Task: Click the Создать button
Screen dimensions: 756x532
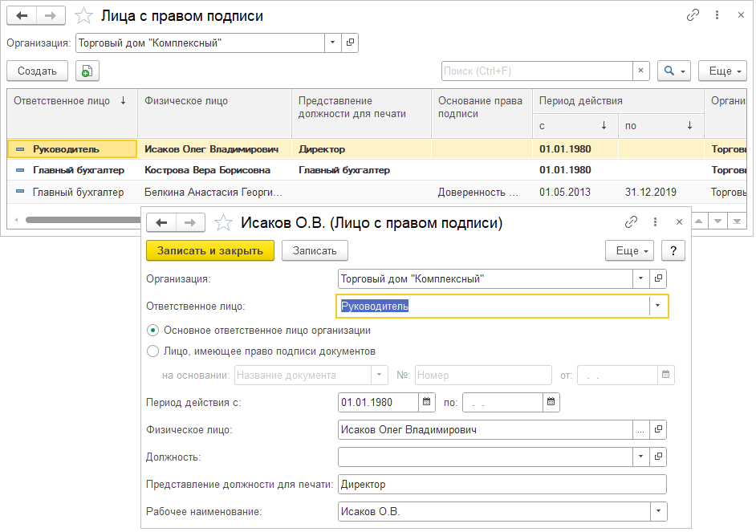Action: (x=37, y=71)
